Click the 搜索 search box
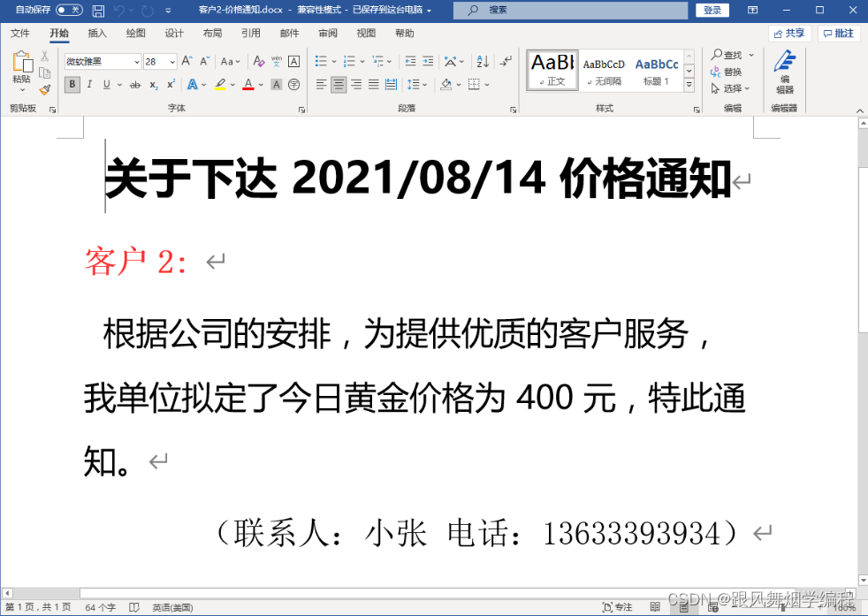The width and height of the screenshot is (868, 616). (x=570, y=10)
